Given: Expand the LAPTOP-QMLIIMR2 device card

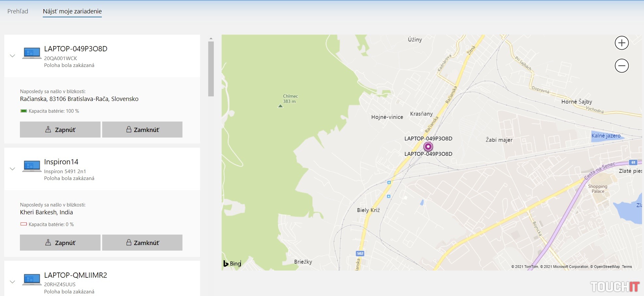Looking at the screenshot, I should pyautogui.click(x=12, y=282).
